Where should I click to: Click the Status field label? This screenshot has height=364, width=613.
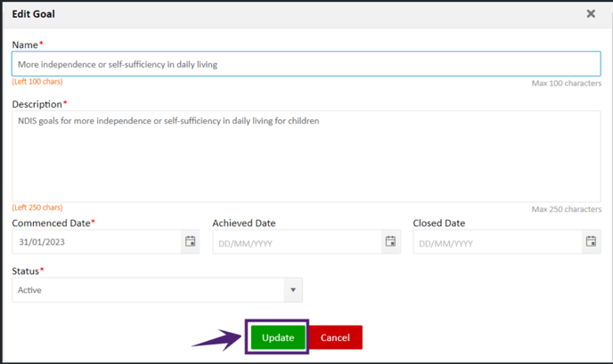[26, 271]
